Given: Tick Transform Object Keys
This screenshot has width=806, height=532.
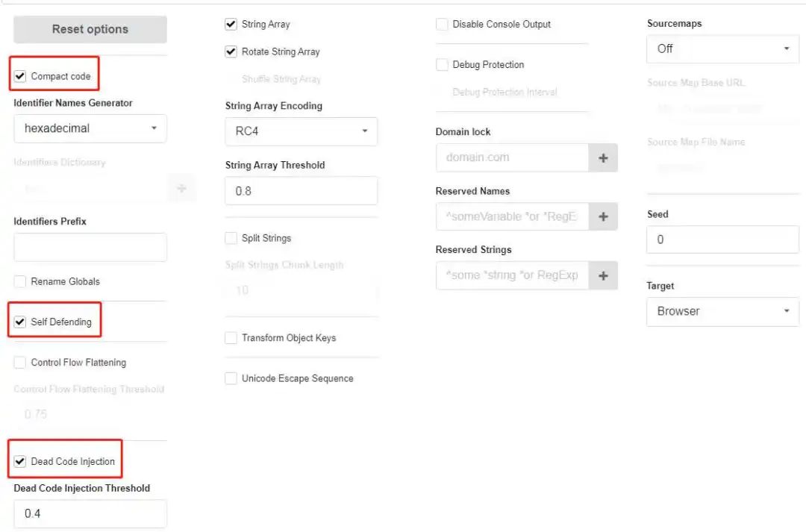Looking at the screenshot, I should pyautogui.click(x=231, y=338).
